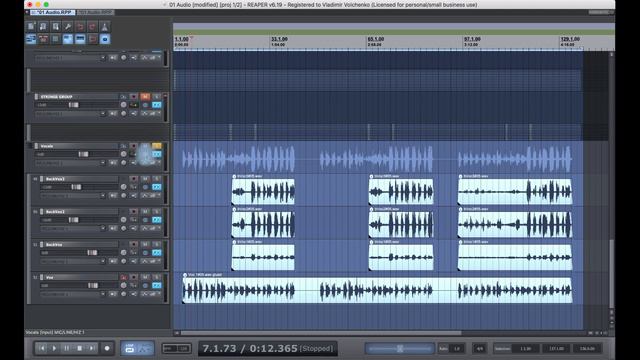Click the Open Project toolbar icon
Screen dimensions: 640x360
(43, 27)
